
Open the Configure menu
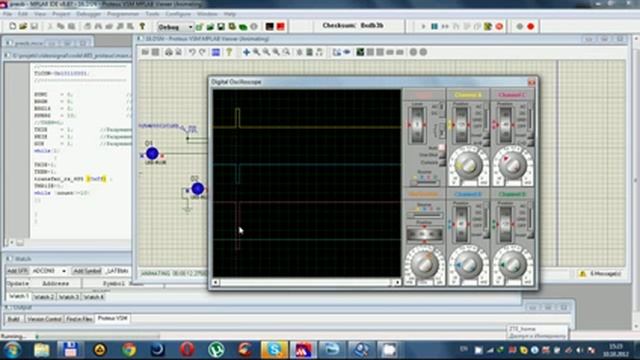pos(178,14)
